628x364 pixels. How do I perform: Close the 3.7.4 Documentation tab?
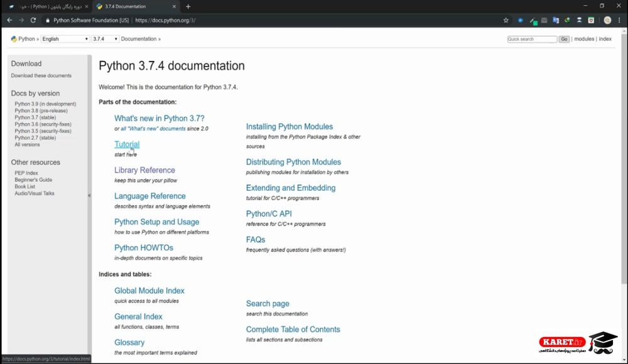(x=174, y=6)
